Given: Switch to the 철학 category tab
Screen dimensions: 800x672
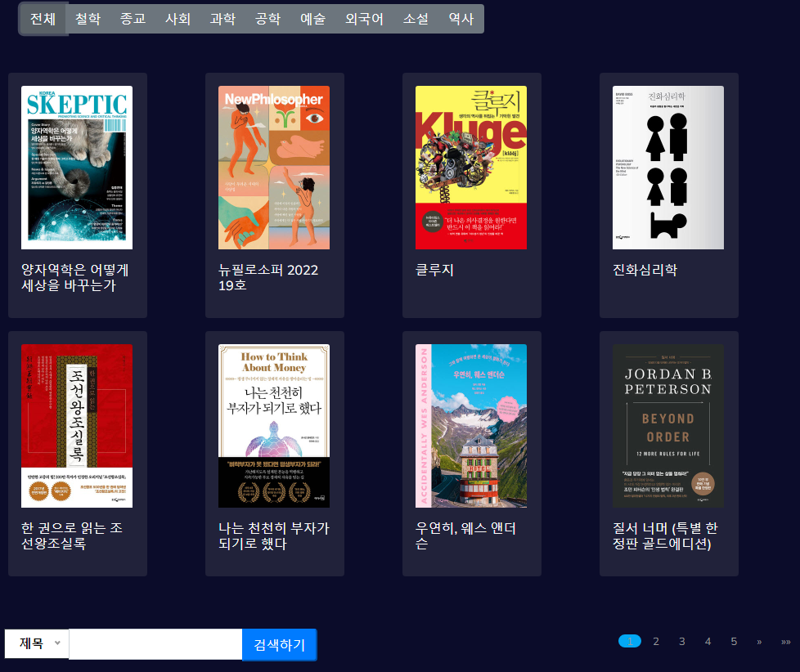Looking at the screenshot, I should pos(88,19).
